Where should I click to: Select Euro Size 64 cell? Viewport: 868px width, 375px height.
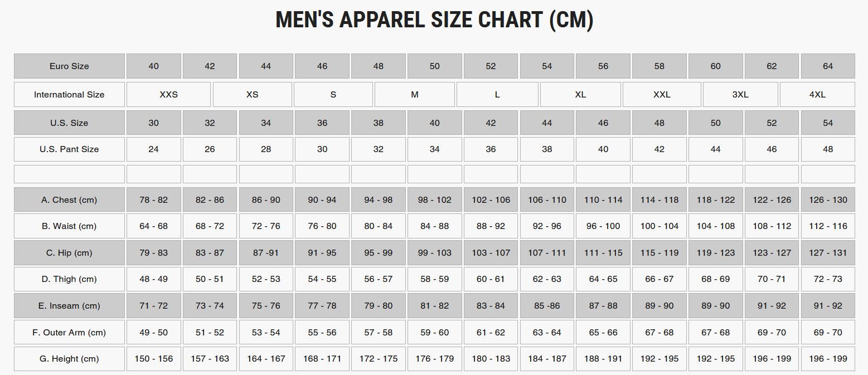(828, 66)
